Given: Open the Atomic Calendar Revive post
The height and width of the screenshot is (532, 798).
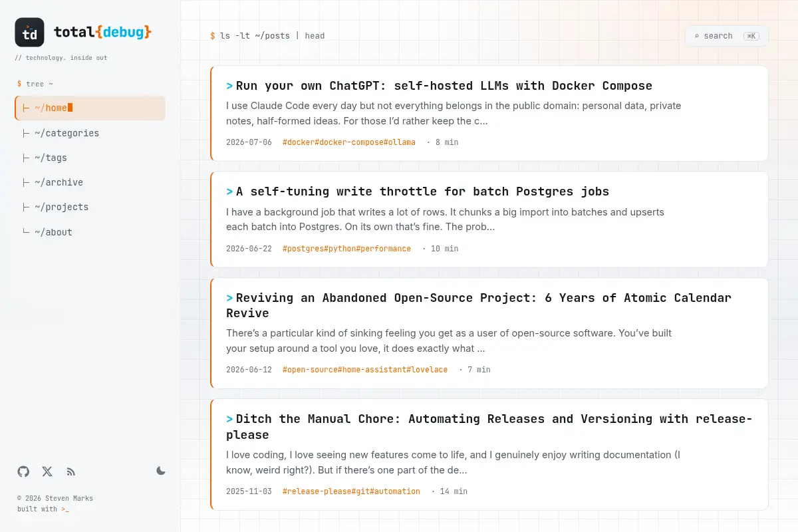Looking at the screenshot, I should 479,305.
